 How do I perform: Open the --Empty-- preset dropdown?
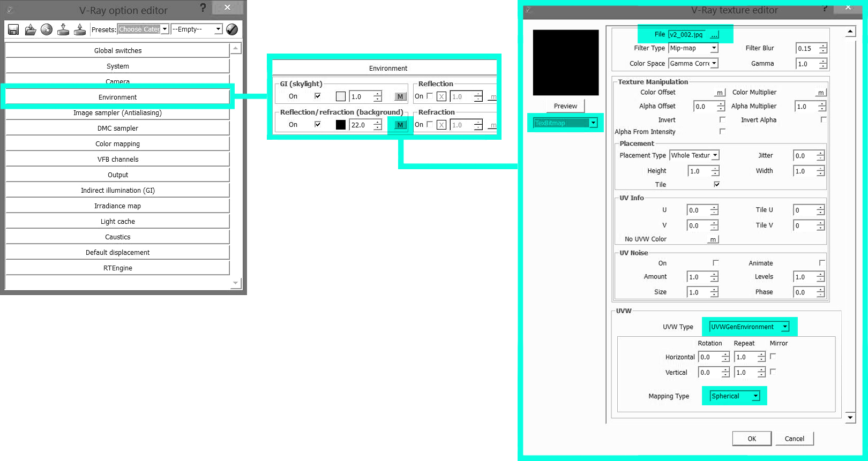[197, 29]
